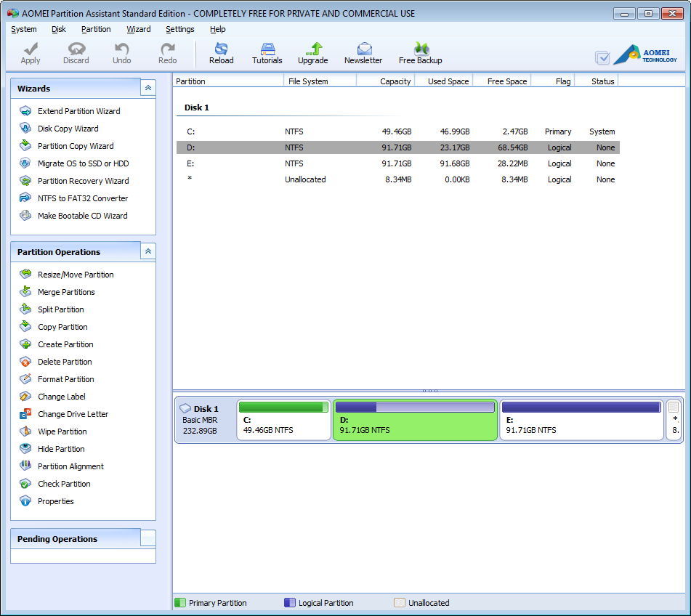Click the Redo arrow icon
This screenshot has width=691, height=616.
pyautogui.click(x=167, y=49)
